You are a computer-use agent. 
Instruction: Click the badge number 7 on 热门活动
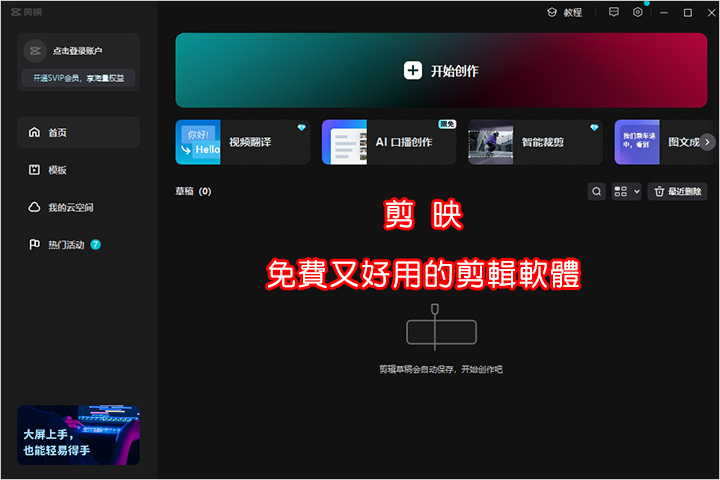click(96, 244)
